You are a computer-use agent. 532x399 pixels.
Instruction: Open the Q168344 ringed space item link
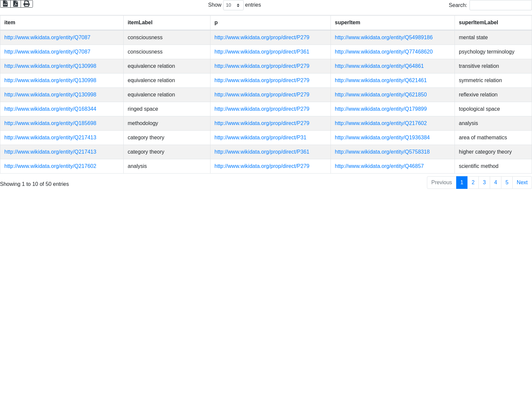pos(50,109)
